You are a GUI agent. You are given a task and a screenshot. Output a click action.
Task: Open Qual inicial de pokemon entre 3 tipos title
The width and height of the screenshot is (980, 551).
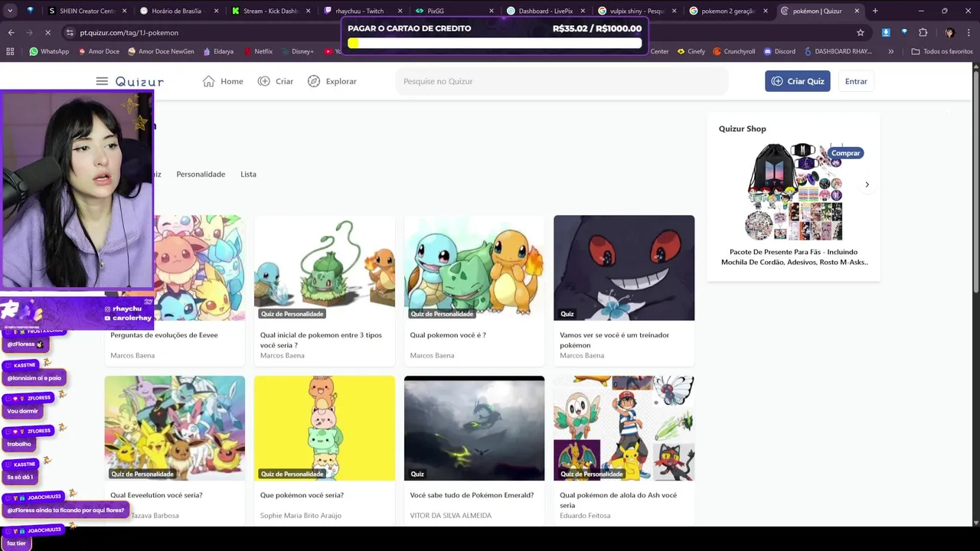[321, 340]
